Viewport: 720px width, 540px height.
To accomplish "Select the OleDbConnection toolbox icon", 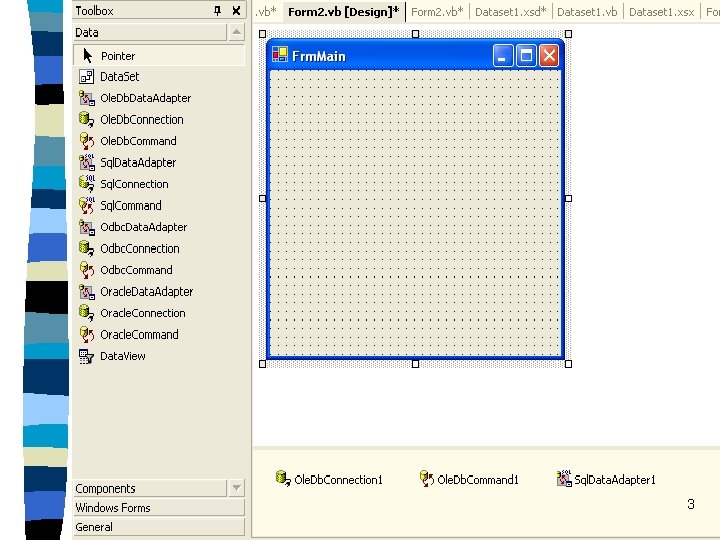I will (x=86, y=119).
